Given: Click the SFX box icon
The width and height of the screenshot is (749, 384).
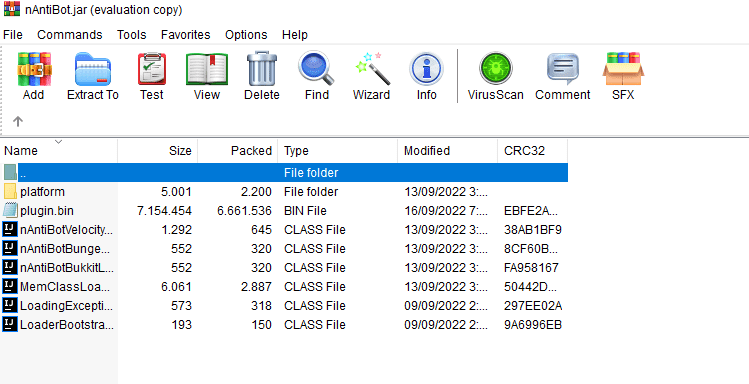Looking at the screenshot, I should coord(623,69).
